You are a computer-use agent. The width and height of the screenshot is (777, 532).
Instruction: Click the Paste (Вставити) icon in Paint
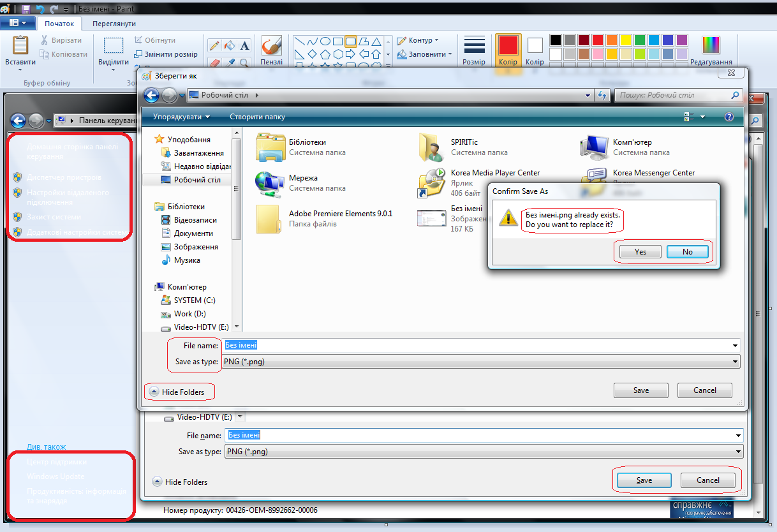pos(20,45)
